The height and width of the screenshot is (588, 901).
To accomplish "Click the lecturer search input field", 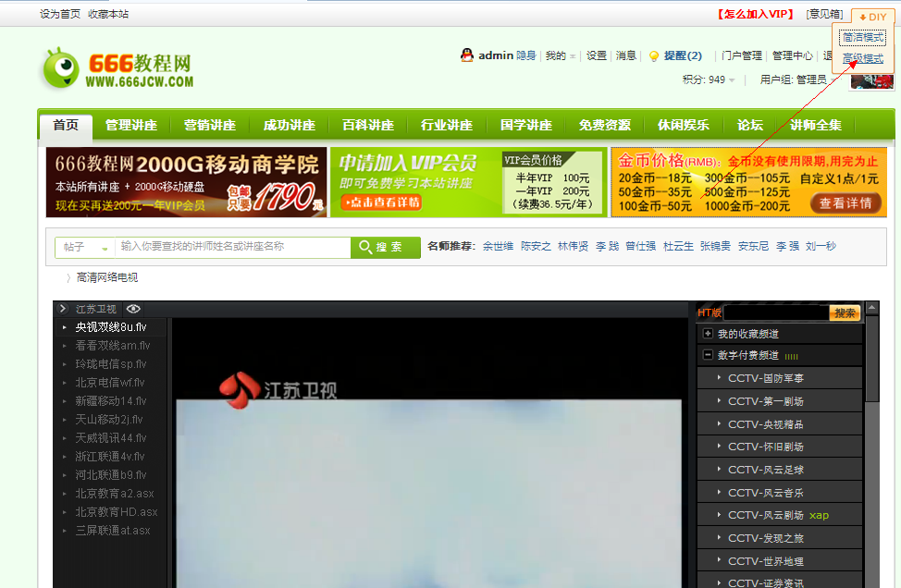I will 233,247.
